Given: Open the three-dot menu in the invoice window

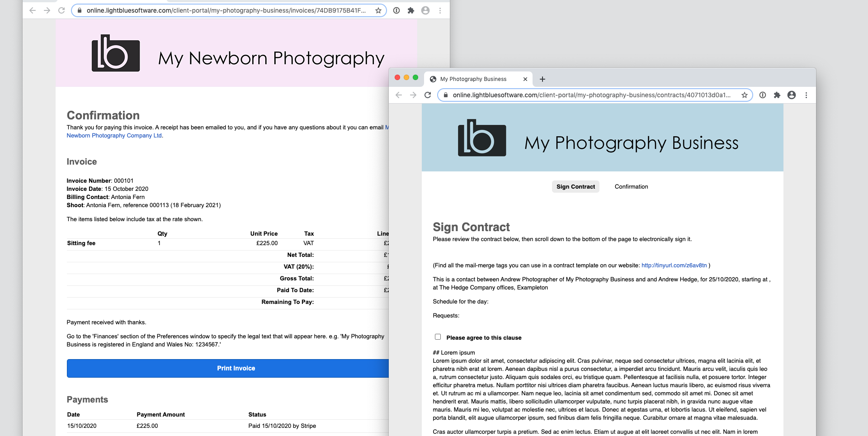Looking at the screenshot, I should pos(440,10).
